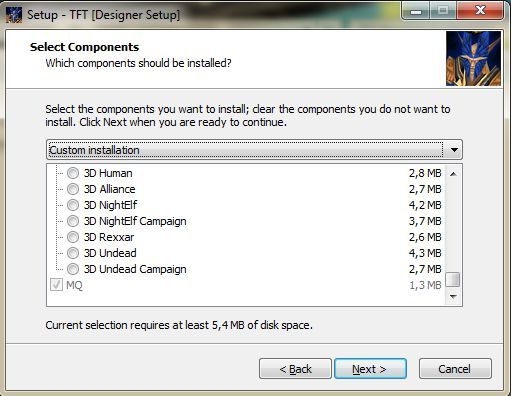Toggle the MQ checkbox
Image resolution: width=513 pixels, height=396 pixels.
click(x=56, y=285)
